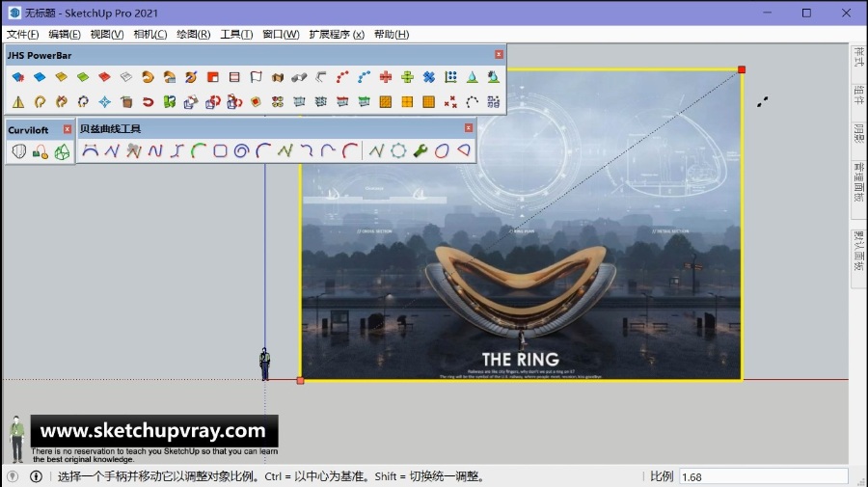Click the gray pipe icon in JHS PowerBar
The image size is (868, 487).
(x=299, y=77)
